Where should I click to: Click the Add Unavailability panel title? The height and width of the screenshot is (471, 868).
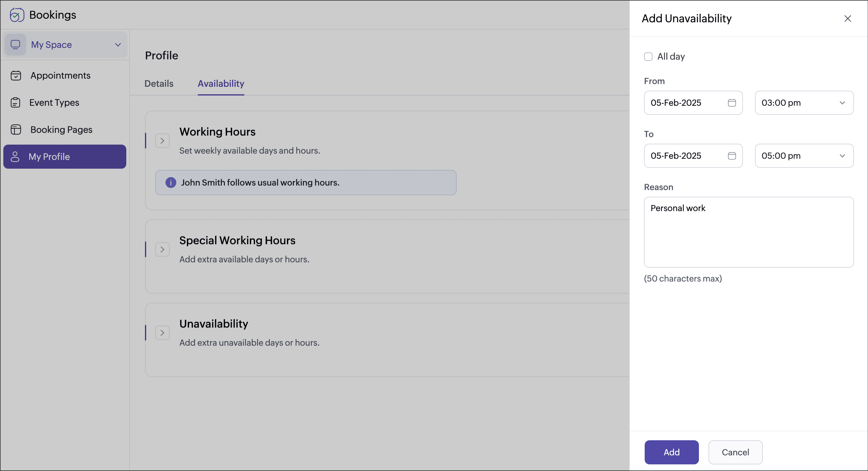click(687, 18)
